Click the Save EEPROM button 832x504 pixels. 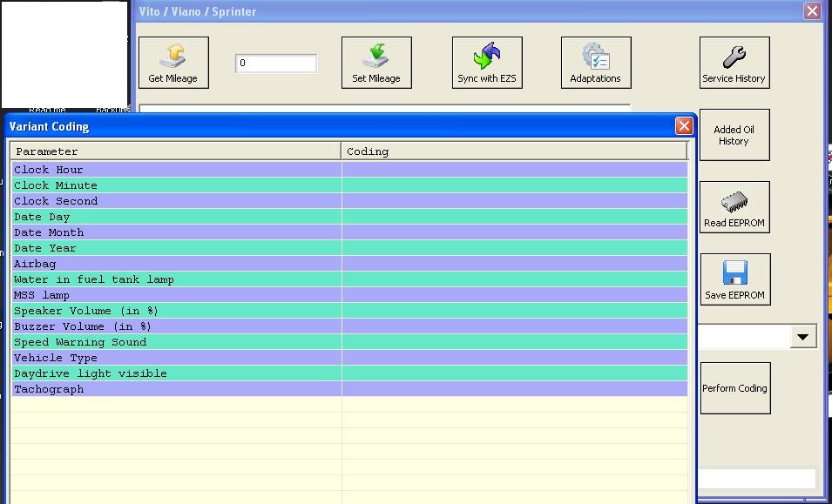click(x=735, y=279)
